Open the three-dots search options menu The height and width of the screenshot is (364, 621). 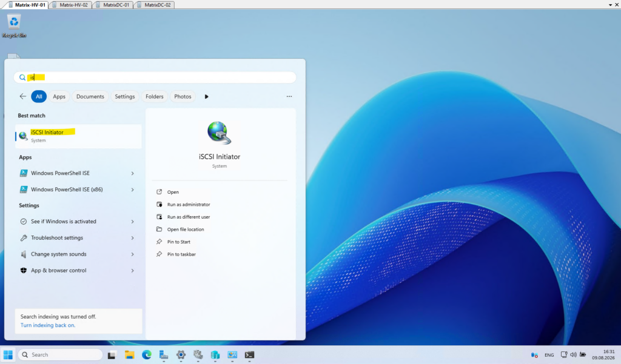pyautogui.click(x=289, y=96)
